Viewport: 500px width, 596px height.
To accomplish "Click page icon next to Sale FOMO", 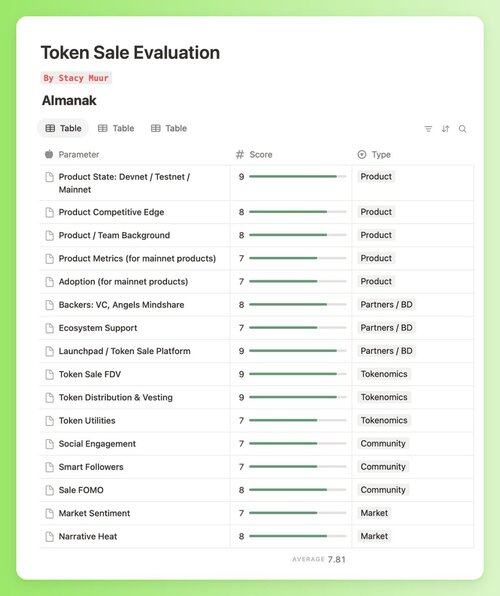I will click(49, 490).
